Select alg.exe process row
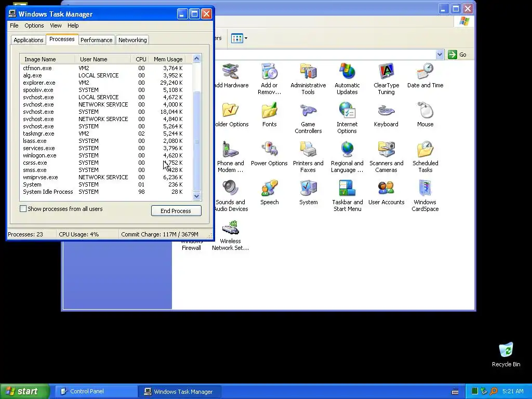Screen dimensions: 532x399 tap(106, 75)
